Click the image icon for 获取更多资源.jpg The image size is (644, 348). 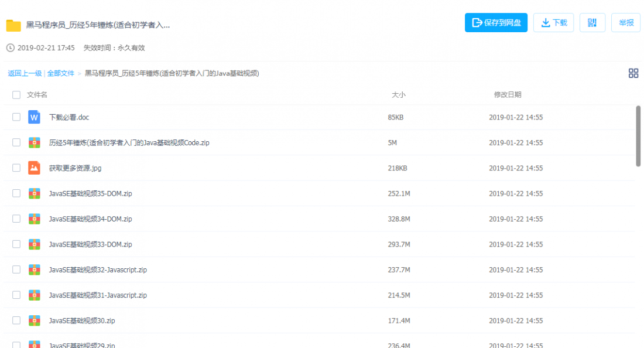pyautogui.click(x=34, y=168)
